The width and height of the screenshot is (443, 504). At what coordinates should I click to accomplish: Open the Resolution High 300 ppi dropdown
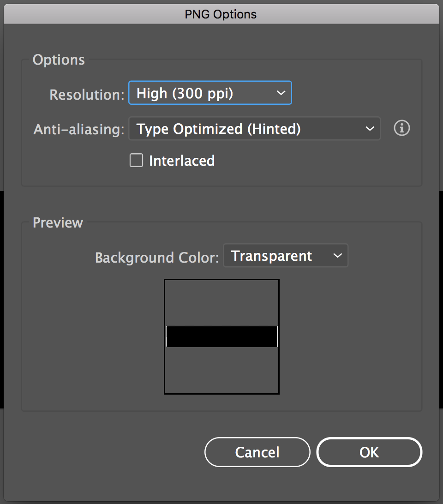click(x=210, y=93)
